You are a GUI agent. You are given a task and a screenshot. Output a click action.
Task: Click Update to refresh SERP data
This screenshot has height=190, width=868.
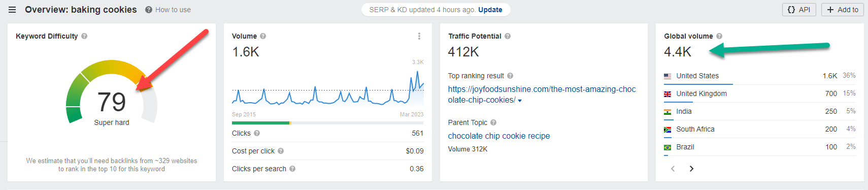pyautogui.click(x=490, y=10)
